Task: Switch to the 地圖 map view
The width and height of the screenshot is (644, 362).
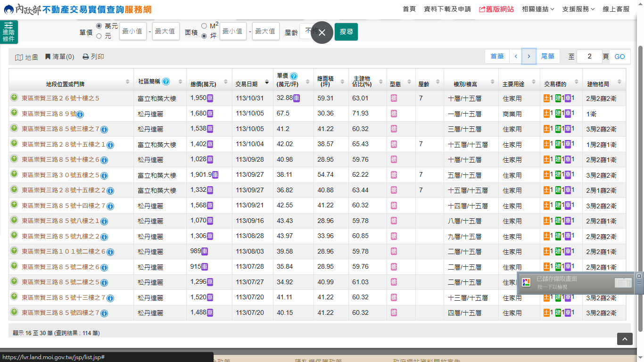Action: [x=26, y=57]
